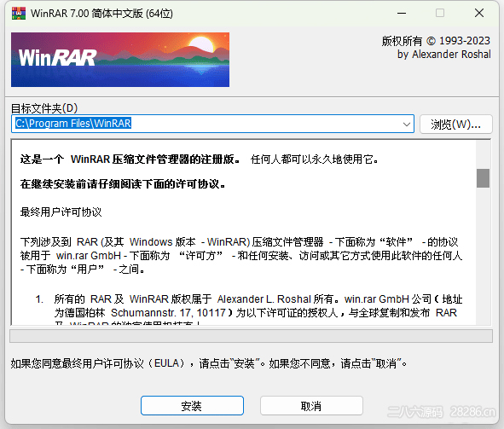Click the 取消 cancel button
The width and height of the screenshot is (504, 429).
pyautogui.click(x=311, y=405)
